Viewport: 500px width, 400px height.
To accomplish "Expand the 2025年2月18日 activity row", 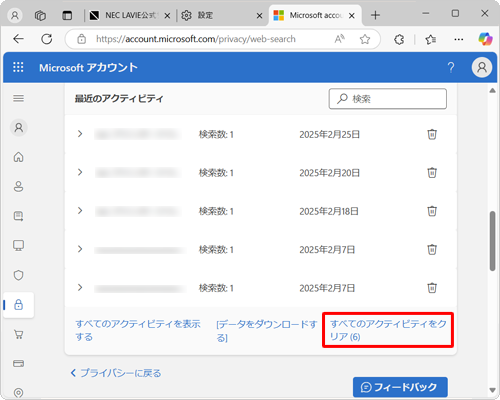I will pyautogui.click(x=80, y=211).
